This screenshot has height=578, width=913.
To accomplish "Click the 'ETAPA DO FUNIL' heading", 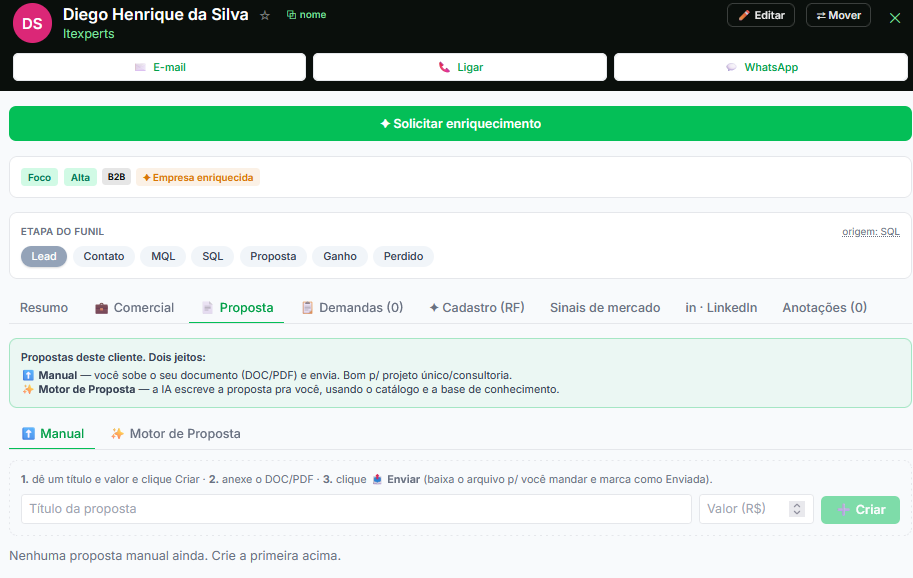I will coord(62,232).
